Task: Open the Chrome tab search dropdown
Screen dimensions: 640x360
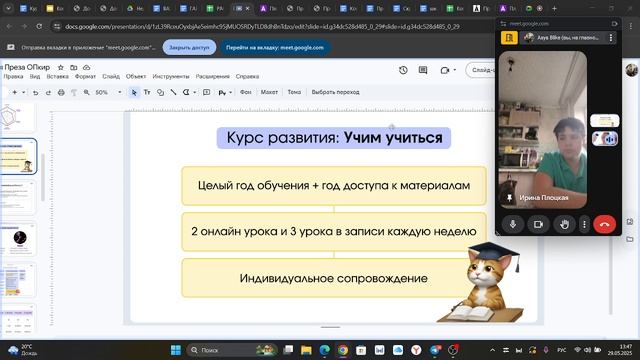Action: pyautogui.click(x=8, y=8)
